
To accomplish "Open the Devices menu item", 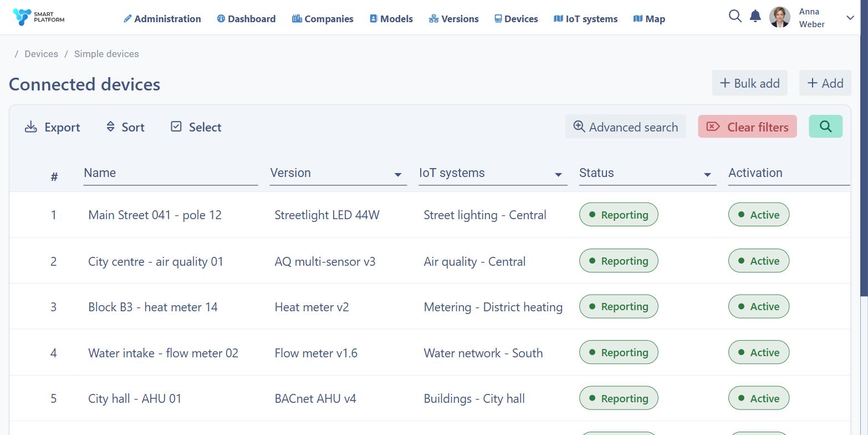I will click(x=516, y=19).
